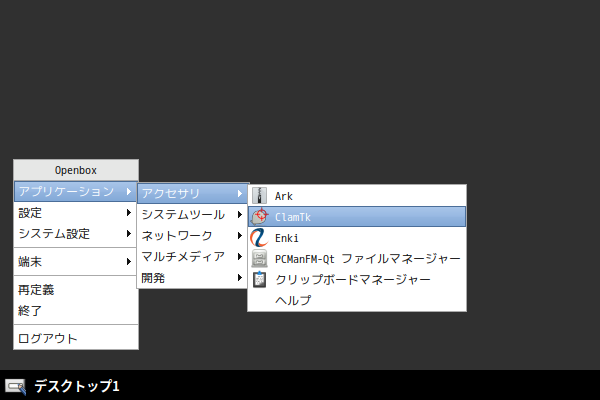600x400 pixels.
Task: Launch ClamTk from the accessories list
Action: [357, 217]
